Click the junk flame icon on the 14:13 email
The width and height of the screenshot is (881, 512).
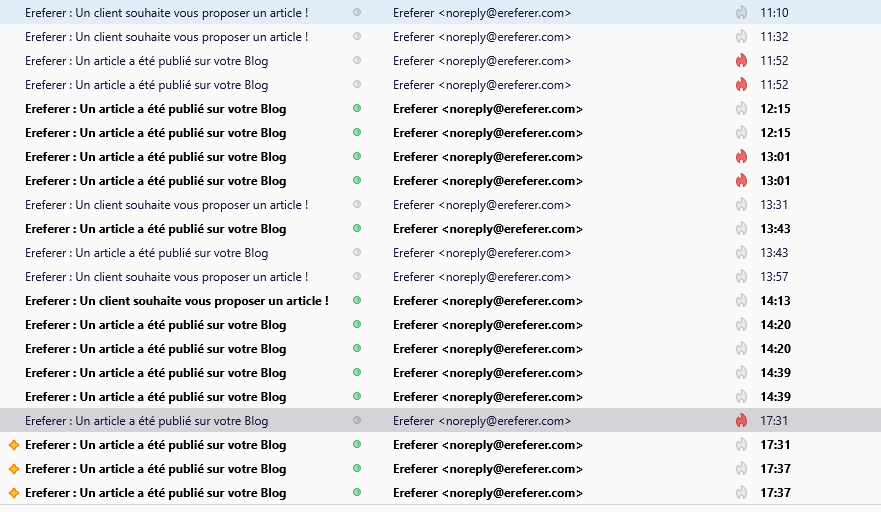click(741, 301)
